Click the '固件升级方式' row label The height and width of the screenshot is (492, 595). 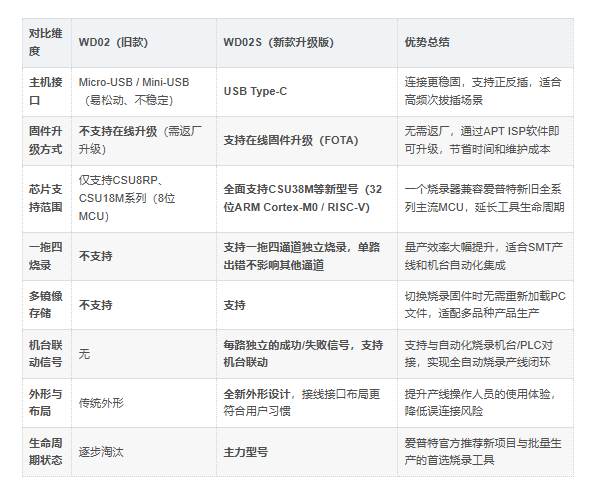(x=47, y=141)
